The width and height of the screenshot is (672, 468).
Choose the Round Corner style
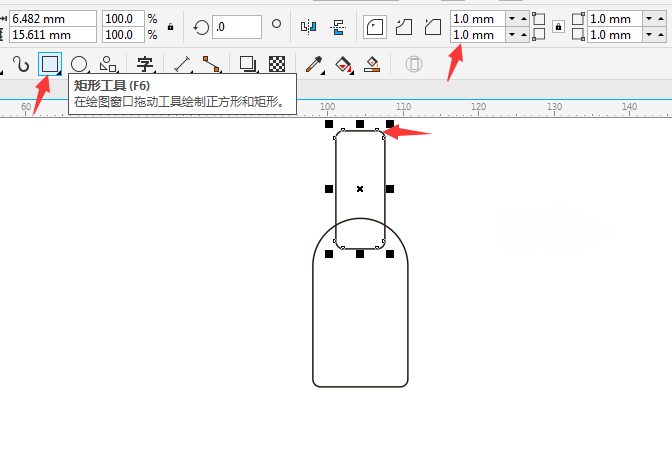click(x=375, y=27)
